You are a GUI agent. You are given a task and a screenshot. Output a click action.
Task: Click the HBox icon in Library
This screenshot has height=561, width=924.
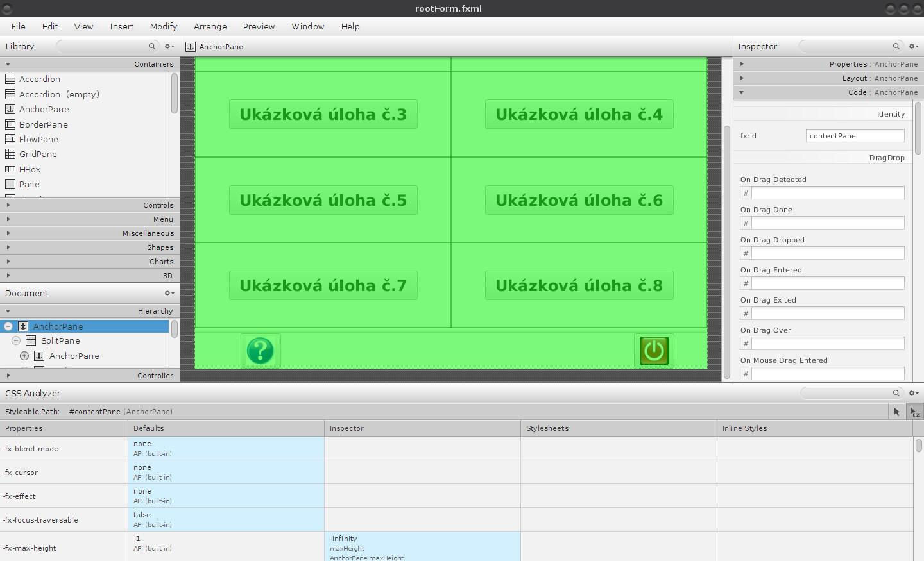tap(10, 169)
